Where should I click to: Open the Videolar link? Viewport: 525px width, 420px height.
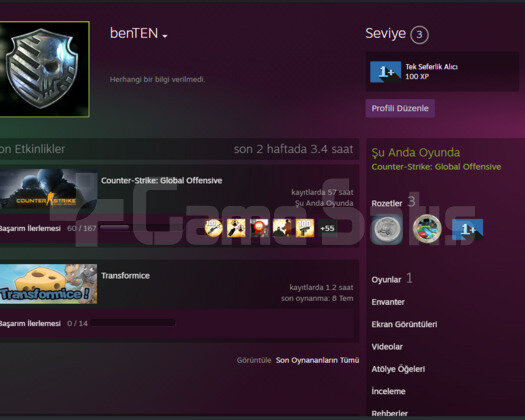click(387, 347)
